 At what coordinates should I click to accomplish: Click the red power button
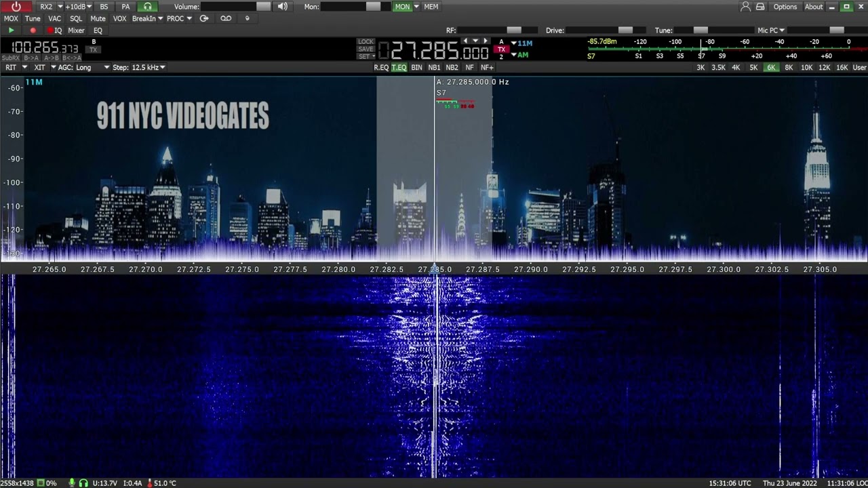pyautogui.click(x=16, y=7)
